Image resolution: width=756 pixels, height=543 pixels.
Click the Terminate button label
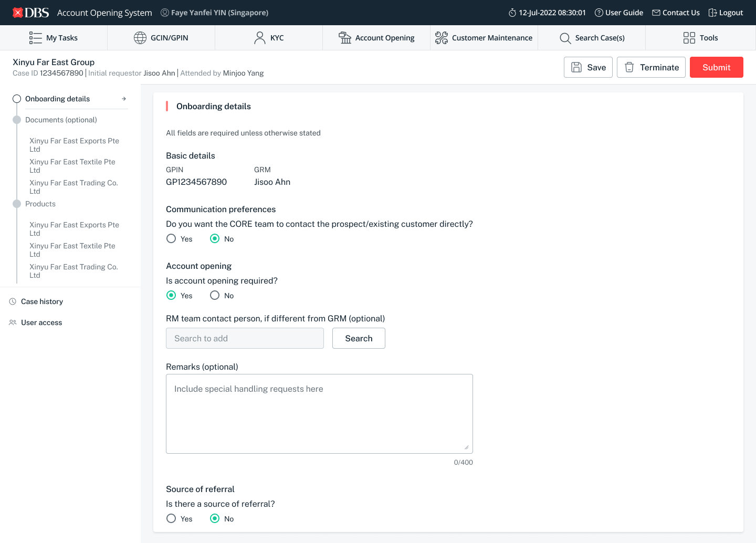659,67
